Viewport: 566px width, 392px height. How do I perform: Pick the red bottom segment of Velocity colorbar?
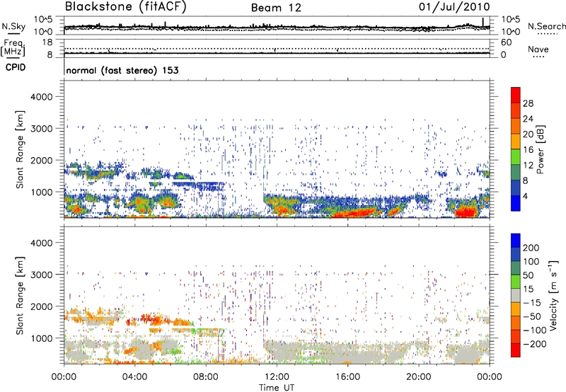(516, 350)
